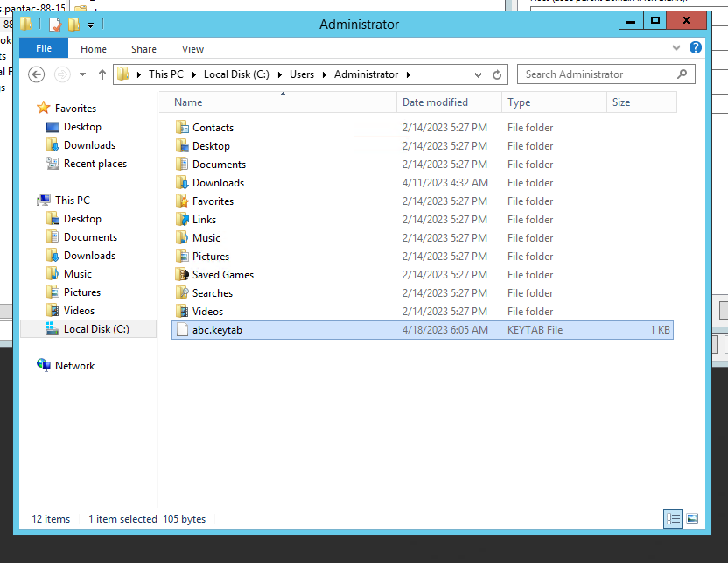
Task: Click the New folder quick access icon
Action: [74, 24]
